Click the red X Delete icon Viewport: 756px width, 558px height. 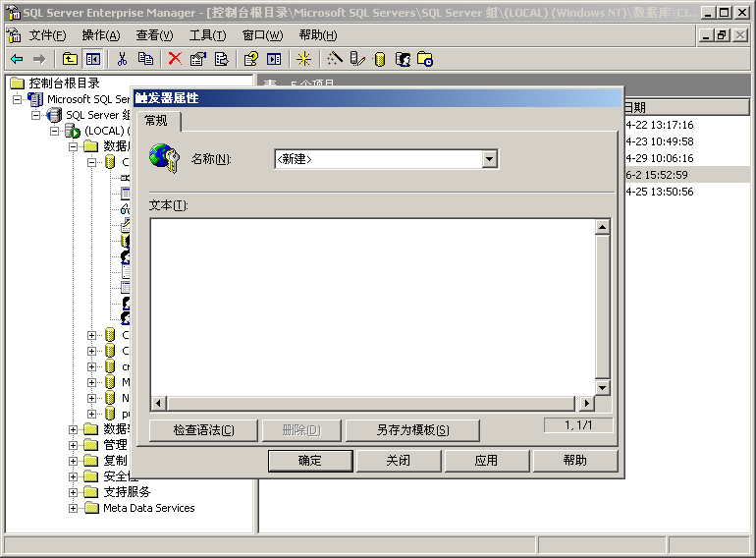pyautogui.click(x=175, y=59)
